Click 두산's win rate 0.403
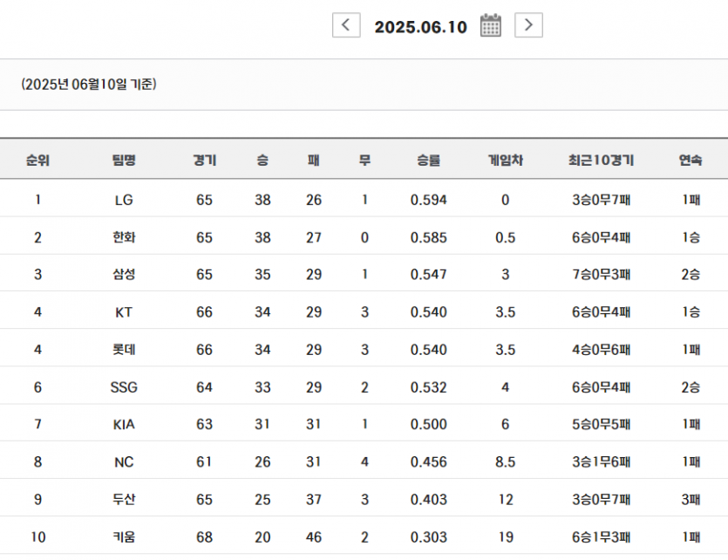This screenshot has height=560, width=728. [429, 500]
